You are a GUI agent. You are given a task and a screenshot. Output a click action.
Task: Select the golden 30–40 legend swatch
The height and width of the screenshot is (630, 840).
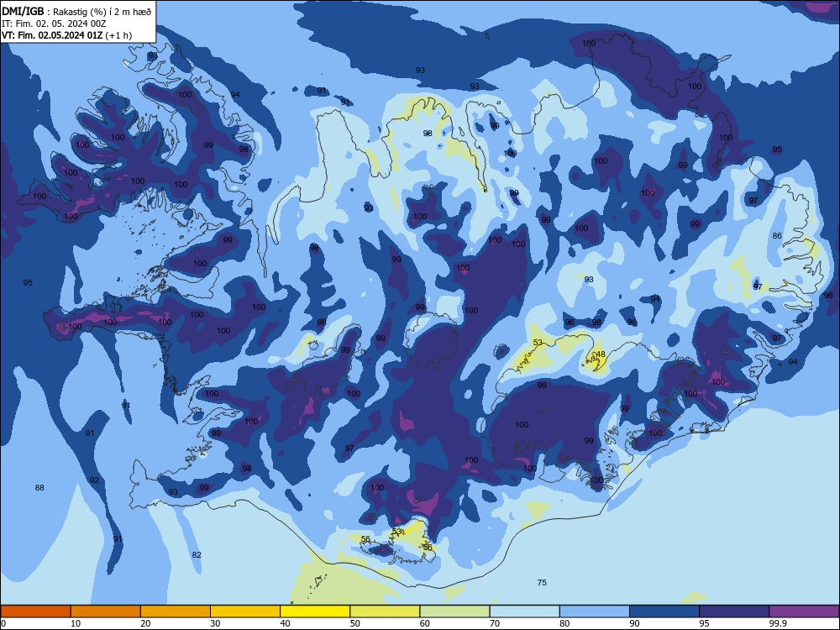tap(245, 612)
